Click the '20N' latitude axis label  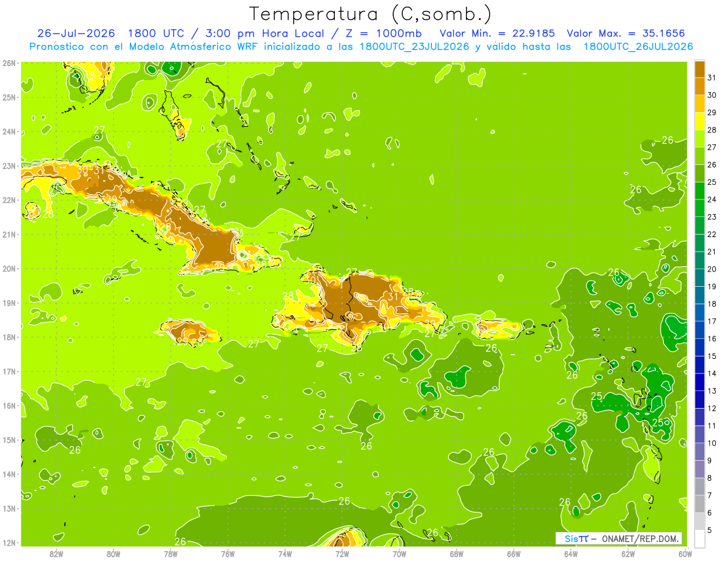[8, 269]
